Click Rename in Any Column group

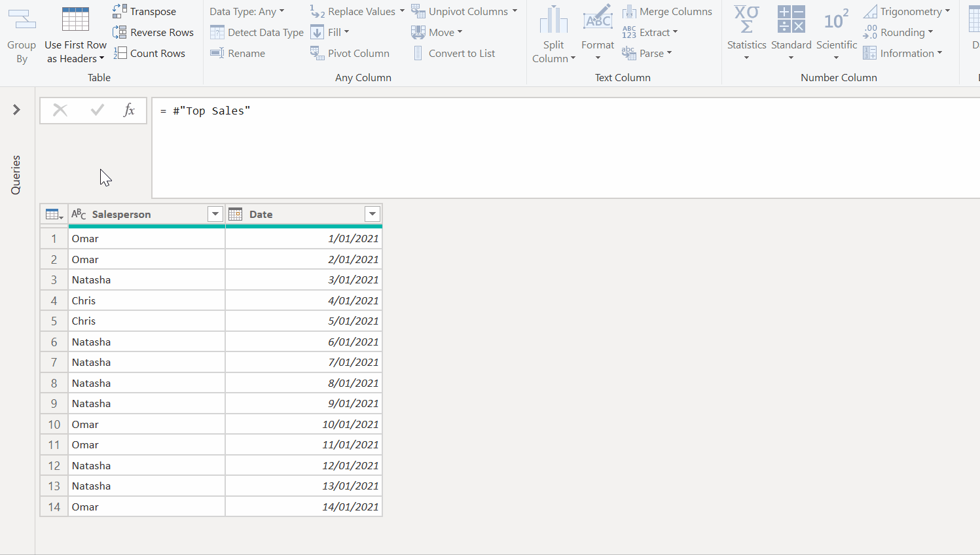coord(238,53)
